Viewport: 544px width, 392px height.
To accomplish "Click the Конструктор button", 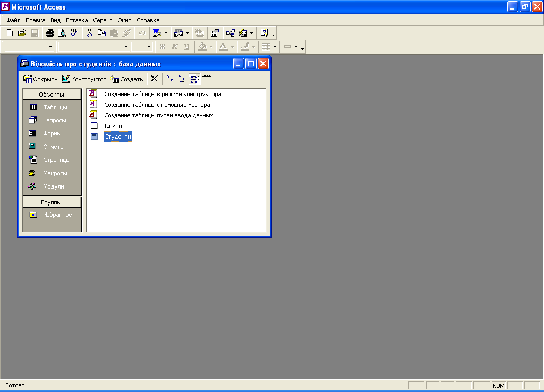I will coord(84,79).
